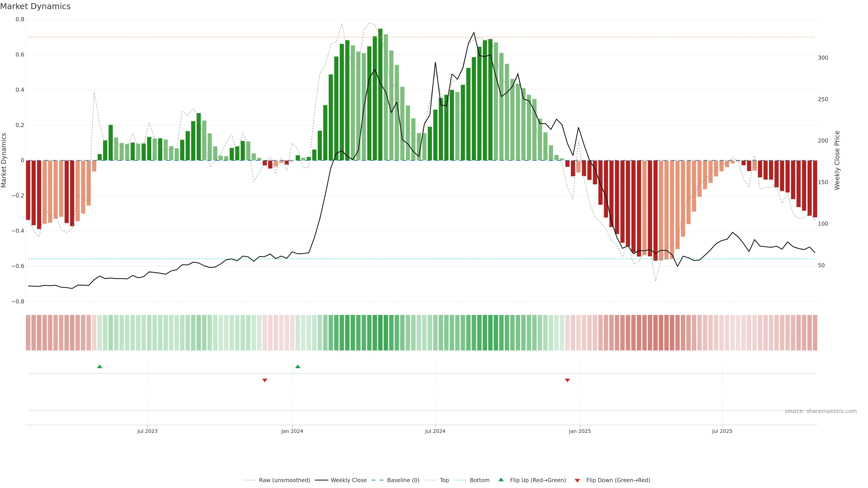Click the Jan 2025 x-axis label
The width and height of the screenshot is (868, 488).
580,431
